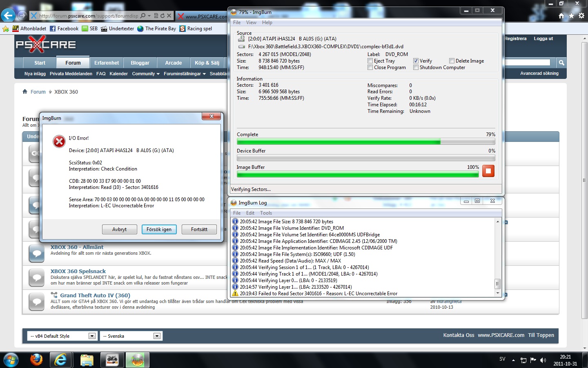This screenshot has width=588, height=368.
Task: Open the Tools menu in ImgBurn Log
Action: tap(266, 213)
